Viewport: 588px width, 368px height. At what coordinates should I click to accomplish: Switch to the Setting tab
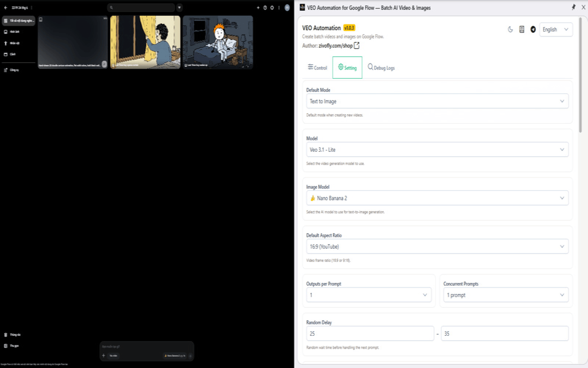pos(347,68)
